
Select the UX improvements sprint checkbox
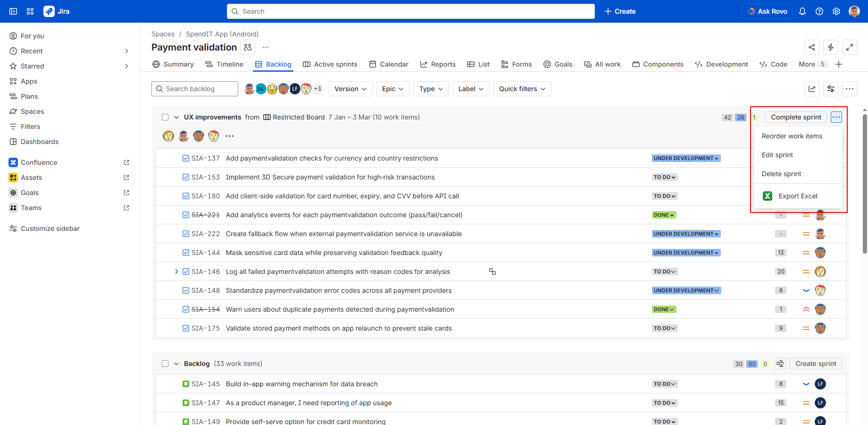[165, 117]
